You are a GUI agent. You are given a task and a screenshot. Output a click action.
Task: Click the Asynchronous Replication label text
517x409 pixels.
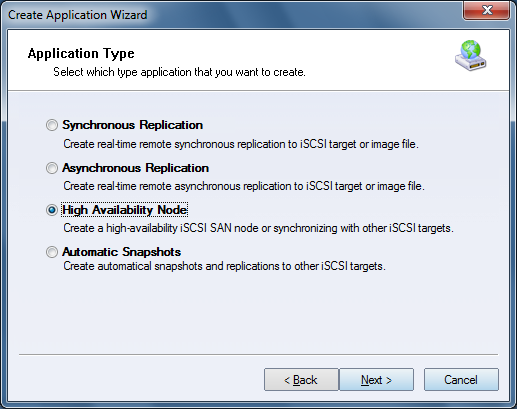(135, 168)
